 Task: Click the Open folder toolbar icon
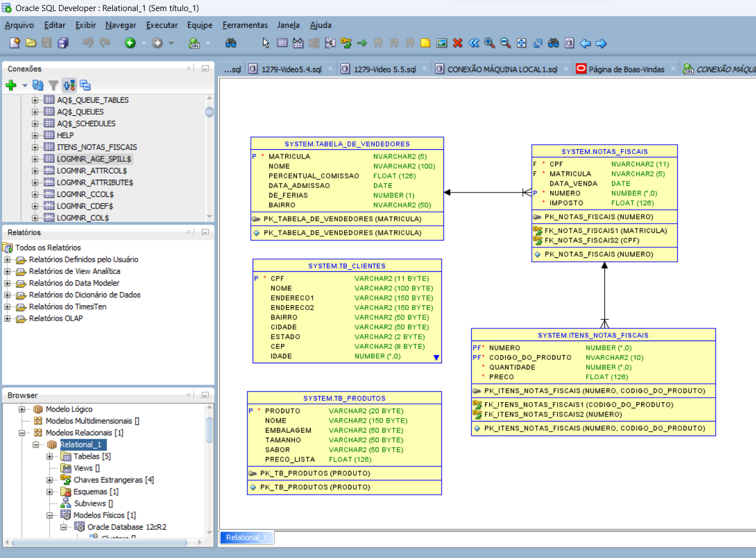click(31, 43)
